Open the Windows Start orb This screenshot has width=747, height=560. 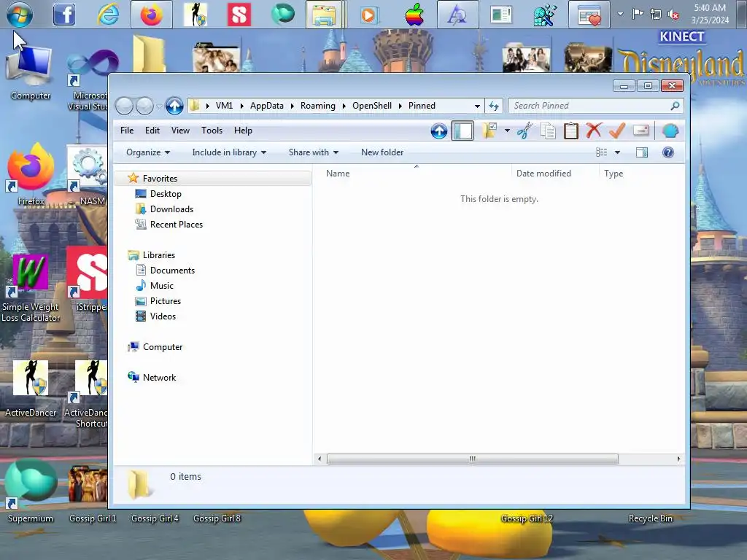click(x=20, y=15)
